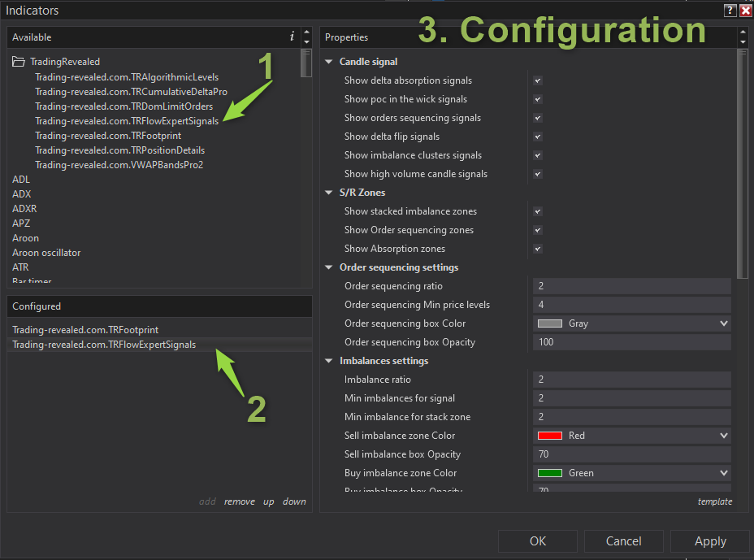Select TRFootprint in Available list
Viewport: 754px width, 560px height.
[108, 136]
